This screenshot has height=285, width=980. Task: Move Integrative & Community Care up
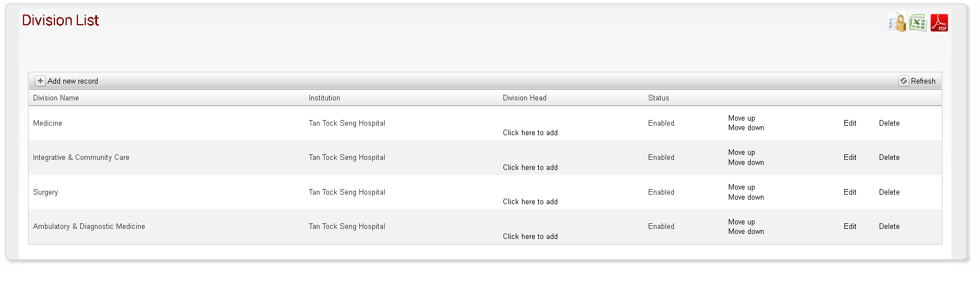[742, 153]
